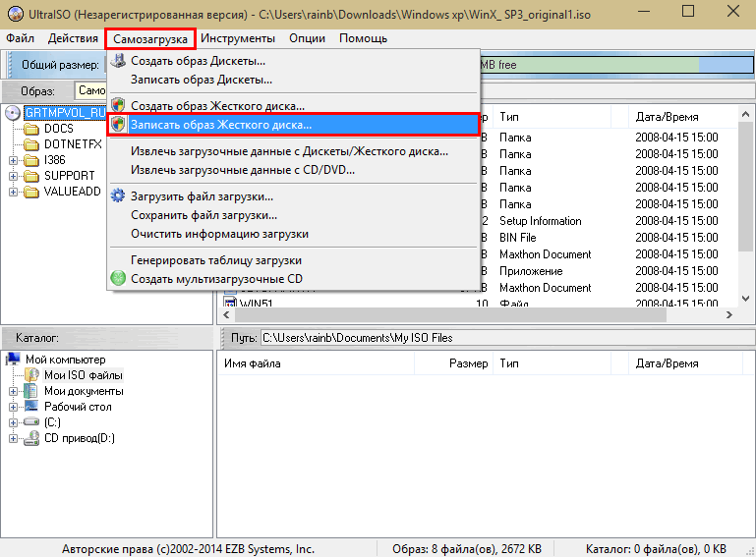Select DOCS folder in image tree
The width and height of the screenshot is (756, 557).
[x=59, y=129]
